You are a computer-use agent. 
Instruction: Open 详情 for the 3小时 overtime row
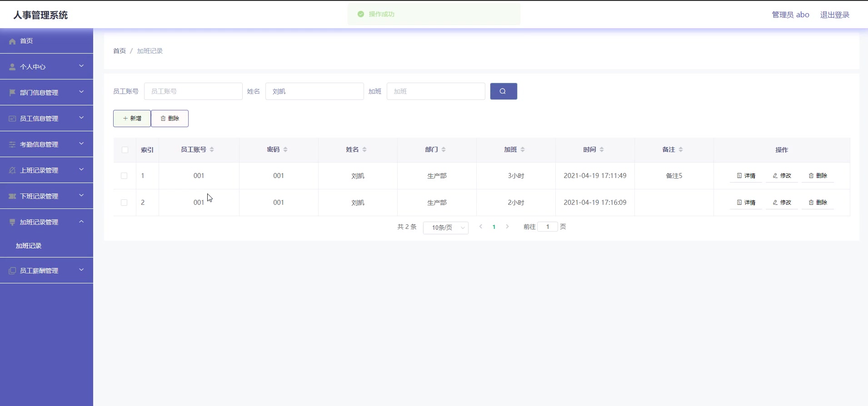[x=746, y=176]
